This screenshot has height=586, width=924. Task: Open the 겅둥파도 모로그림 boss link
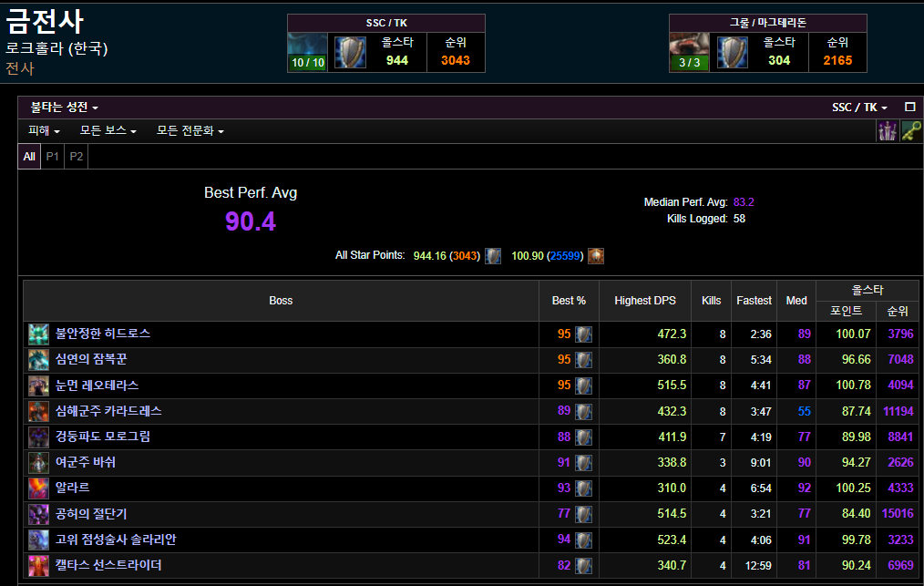coord(103,437)
